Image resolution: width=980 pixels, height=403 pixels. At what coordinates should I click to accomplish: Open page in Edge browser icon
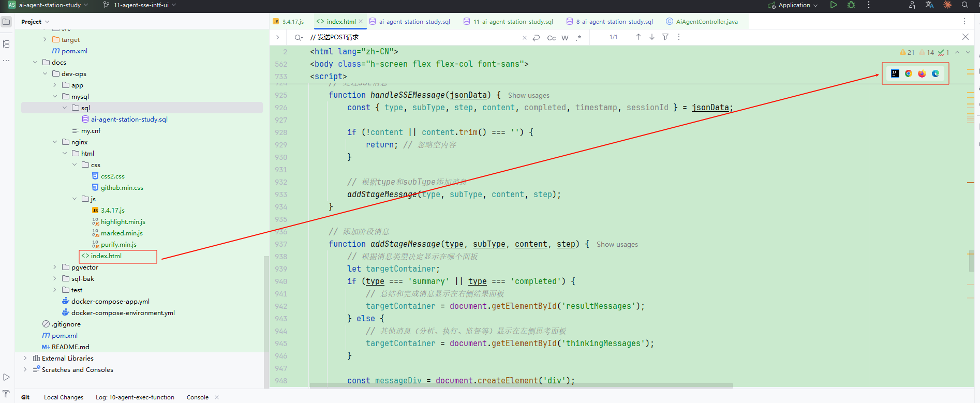936,73
